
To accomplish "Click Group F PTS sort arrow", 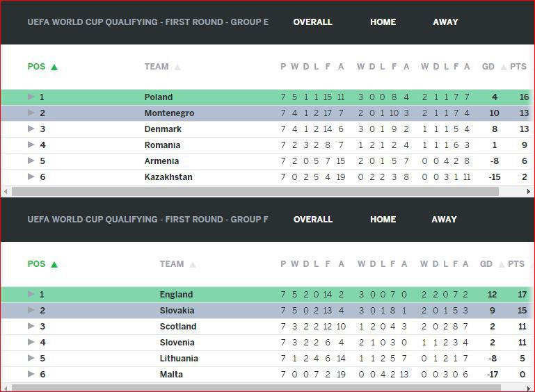I will point(529,265).
